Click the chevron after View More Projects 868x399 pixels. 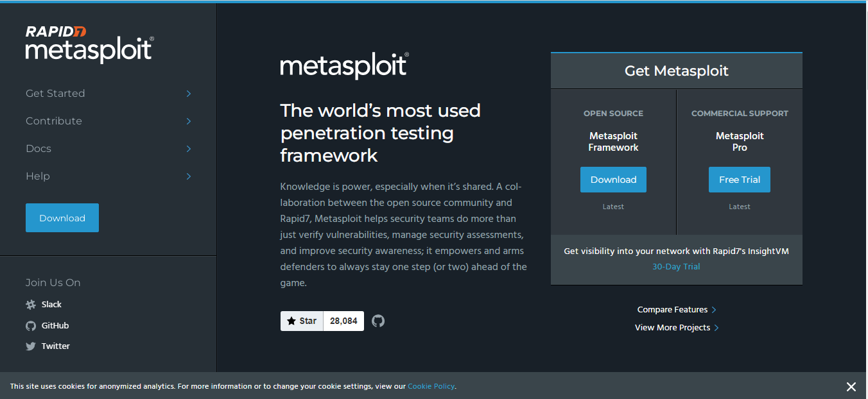pyautogui.click(x=716, y=328)
